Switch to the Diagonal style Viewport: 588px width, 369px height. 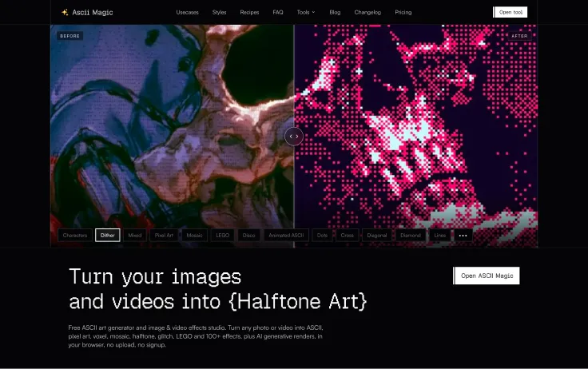pyautogui.click(x=377, y=236)
